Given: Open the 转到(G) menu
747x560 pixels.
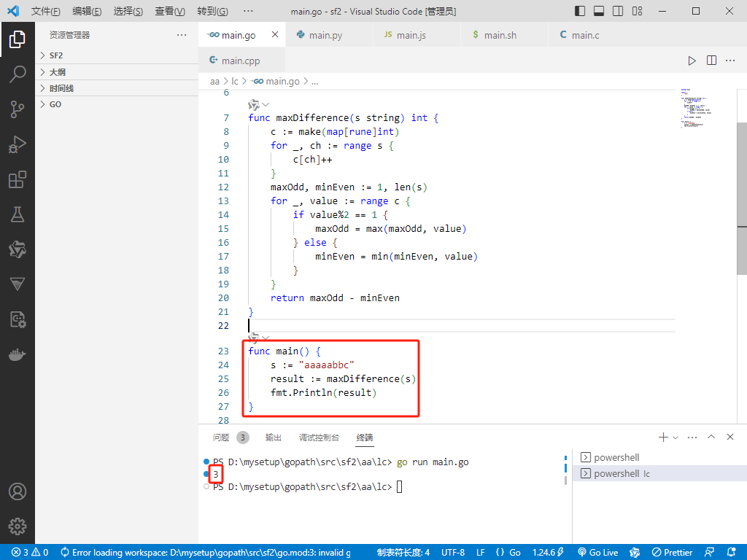Looking at the screenshot, I should pyautogui.click(x=212, y=11).
